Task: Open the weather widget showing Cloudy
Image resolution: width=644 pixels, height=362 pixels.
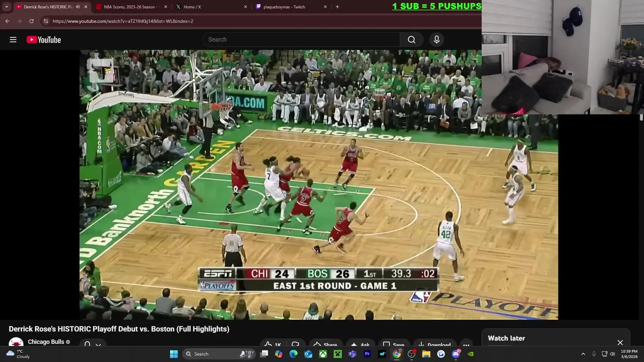Action: tap(19, 354)
